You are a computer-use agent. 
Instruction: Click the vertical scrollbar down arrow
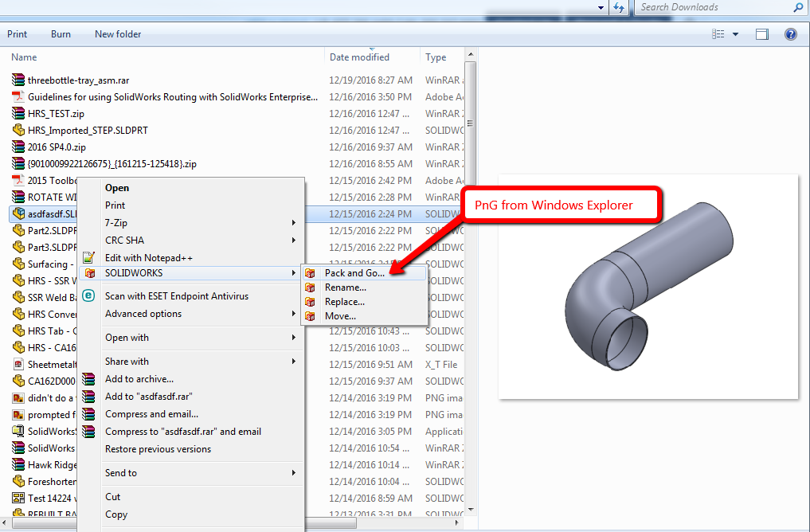[471, 509]
